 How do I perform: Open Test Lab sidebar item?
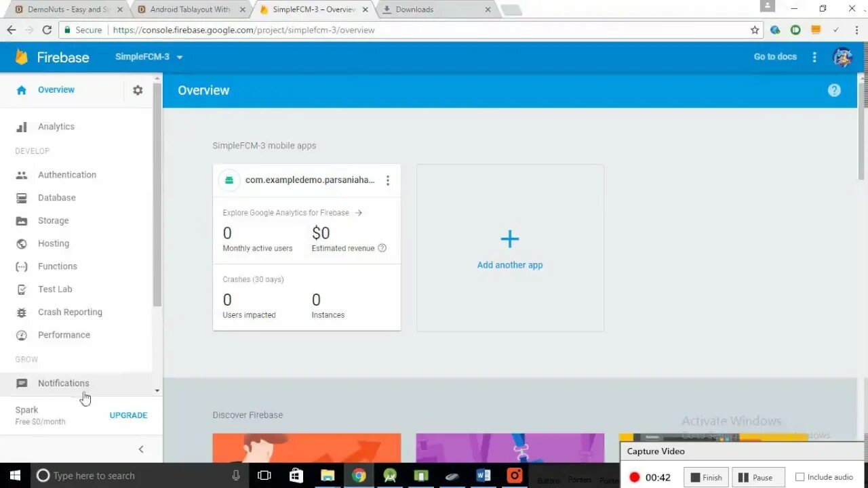[55, 289]
